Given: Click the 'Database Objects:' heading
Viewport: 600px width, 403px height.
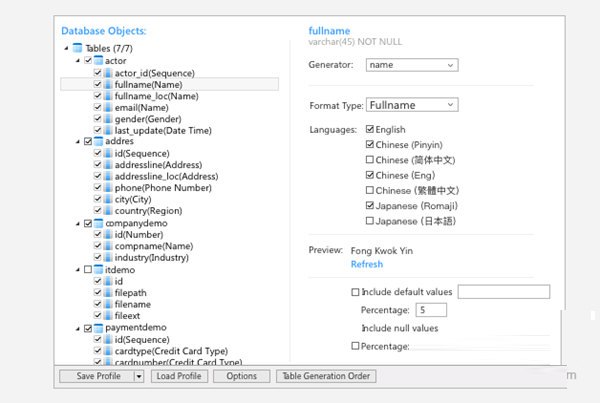Looking at the screenshot, I should (104, 31).
